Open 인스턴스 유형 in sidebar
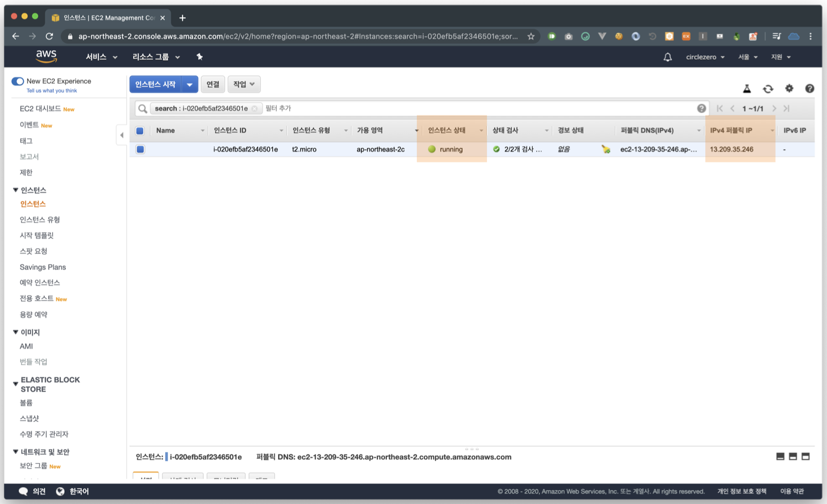Image resolution: width=827 pixels, height=504 pixels. tap(40, 219)
